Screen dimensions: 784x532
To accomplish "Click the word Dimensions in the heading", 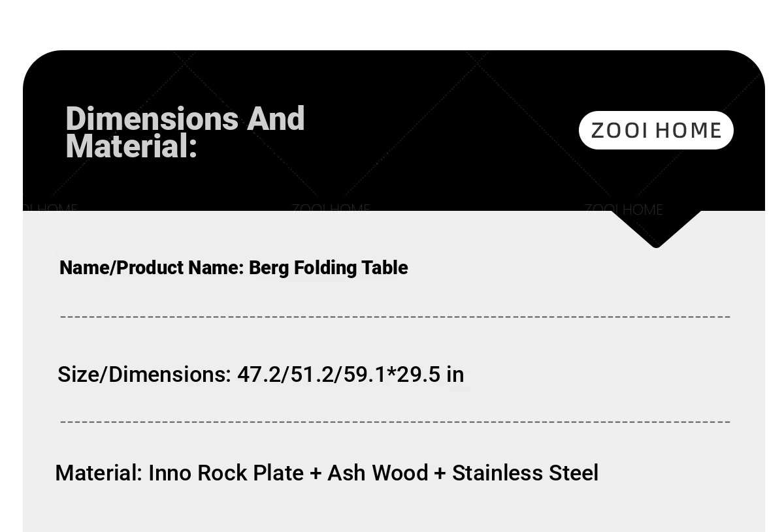I will (152, 119).
